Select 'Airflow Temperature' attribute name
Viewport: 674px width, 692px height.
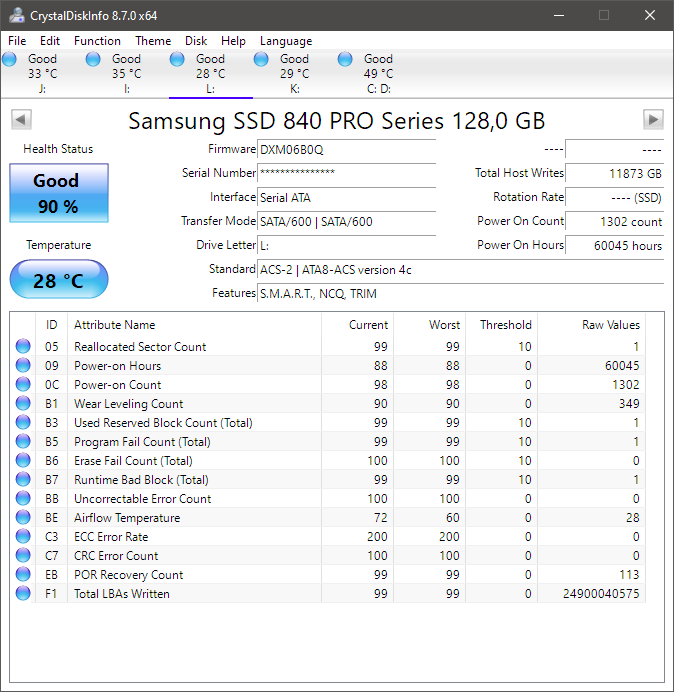tap(127, 518)
